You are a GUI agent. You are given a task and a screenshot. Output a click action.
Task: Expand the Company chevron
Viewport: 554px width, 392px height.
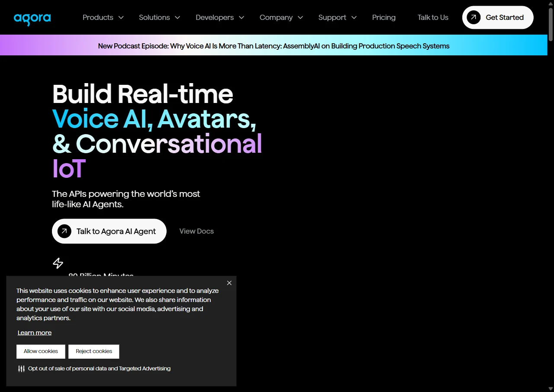300,18
